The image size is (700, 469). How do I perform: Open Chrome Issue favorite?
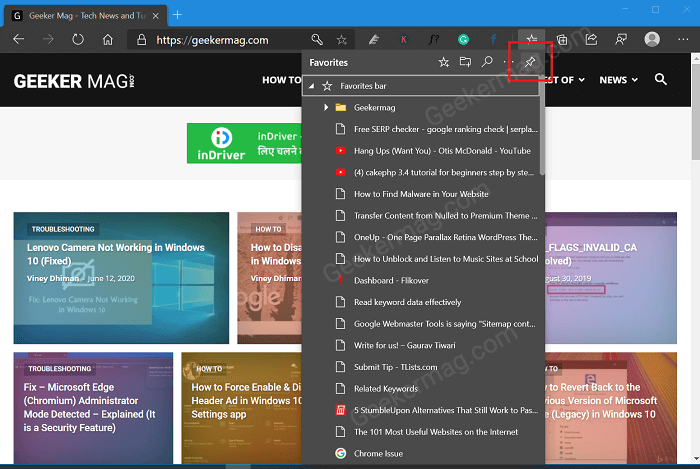click(423, 453)
